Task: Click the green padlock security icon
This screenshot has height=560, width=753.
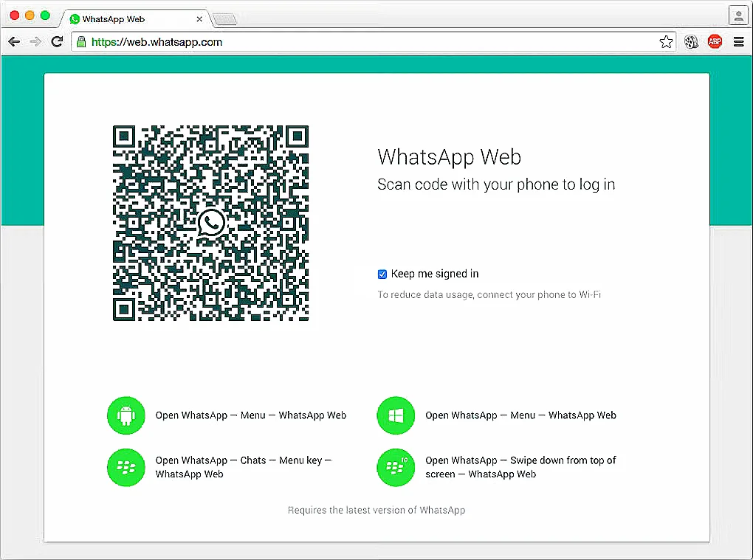Action: coord(82,42)
